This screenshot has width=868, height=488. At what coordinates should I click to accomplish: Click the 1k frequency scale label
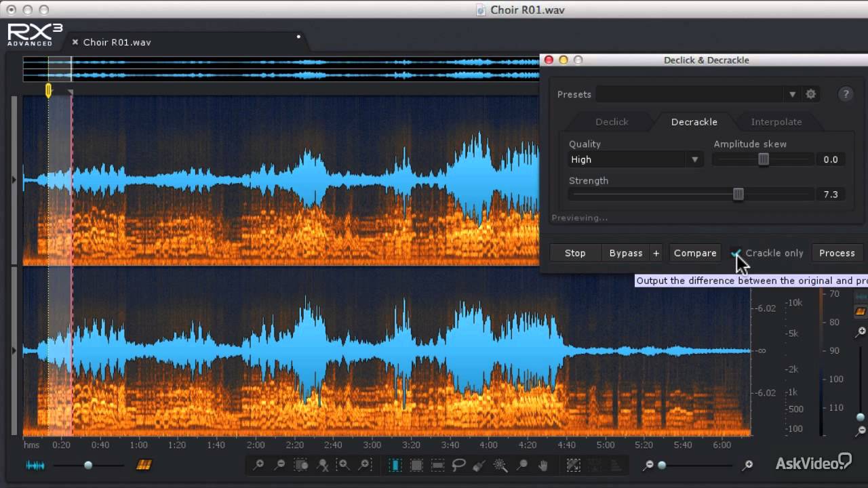pyautogui.click(x=792, y=392)
